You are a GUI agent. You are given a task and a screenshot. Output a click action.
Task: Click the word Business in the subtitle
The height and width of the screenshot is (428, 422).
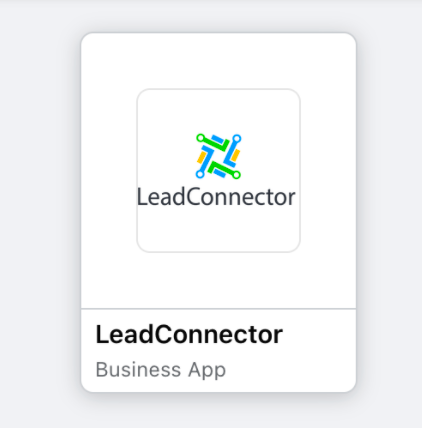[x=138, y=370]
